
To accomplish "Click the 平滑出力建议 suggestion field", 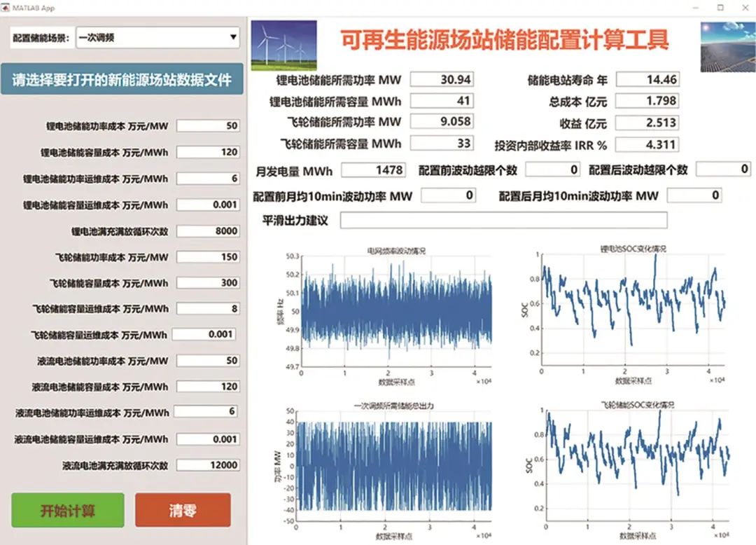I will 504,221.
